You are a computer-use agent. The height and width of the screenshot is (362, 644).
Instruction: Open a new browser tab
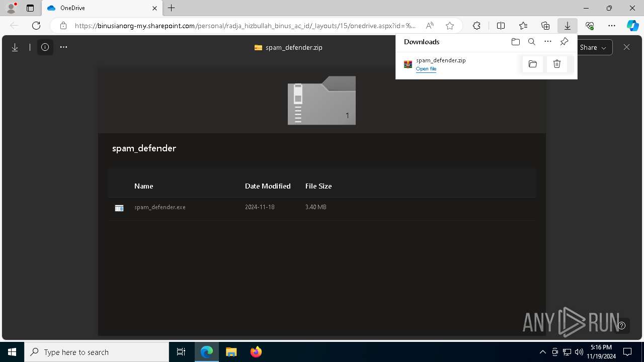point(172,8)
